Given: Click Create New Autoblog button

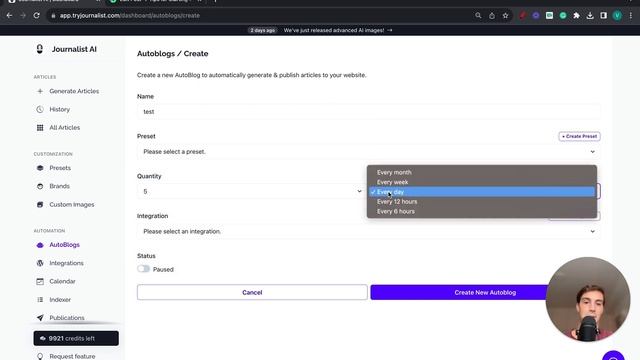Looking at the screenshot, I should click(485, 292).
